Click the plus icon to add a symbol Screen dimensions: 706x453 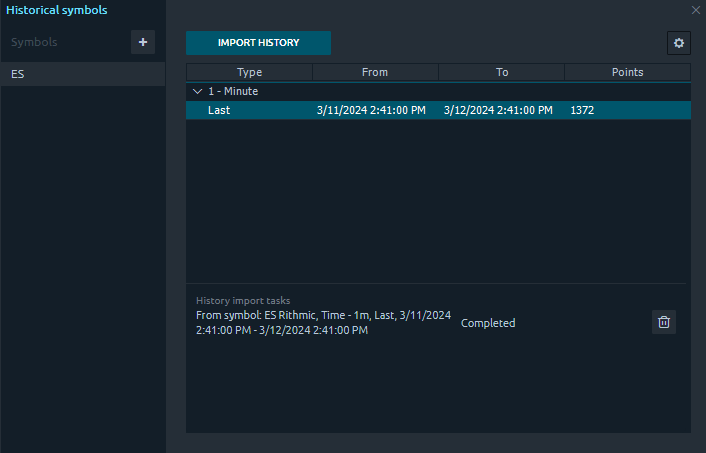click(x=142, y=42)
